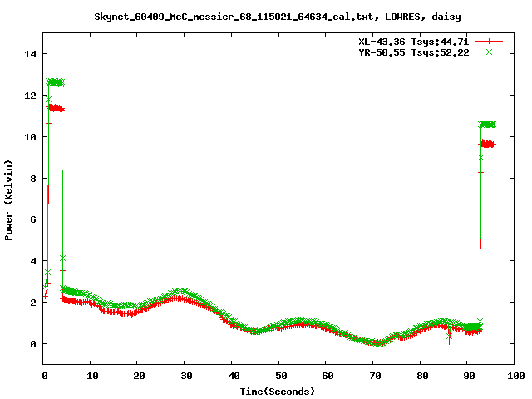Screen dimensions: 532x399
Task: Click the y-axis tick label 12
Action: [31, 96]
